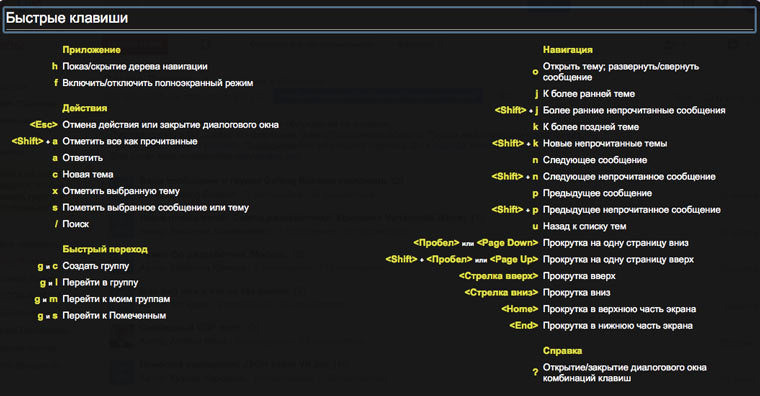Click the "Создать группу" shortcut description
760x396 pixels.
(x=95, y=266)
